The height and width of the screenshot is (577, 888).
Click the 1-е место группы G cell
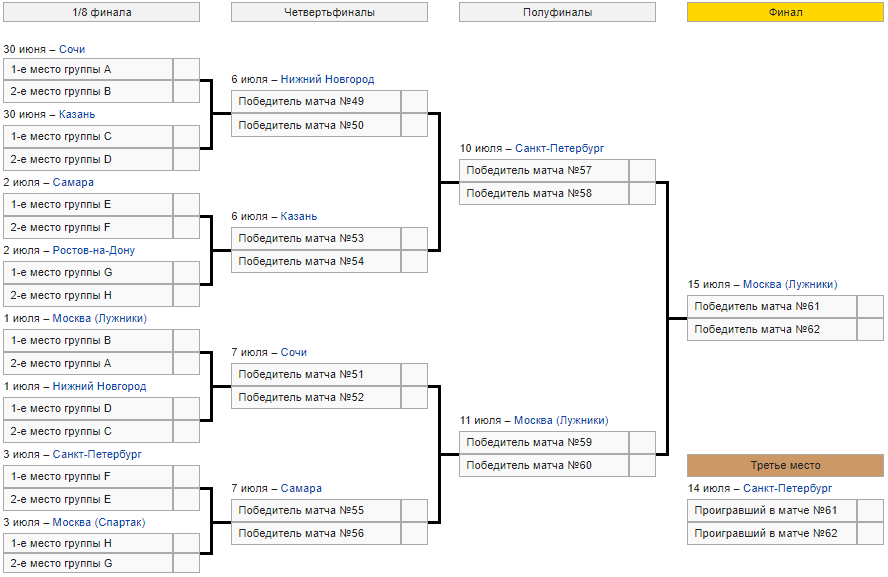(x=88, y=272)
